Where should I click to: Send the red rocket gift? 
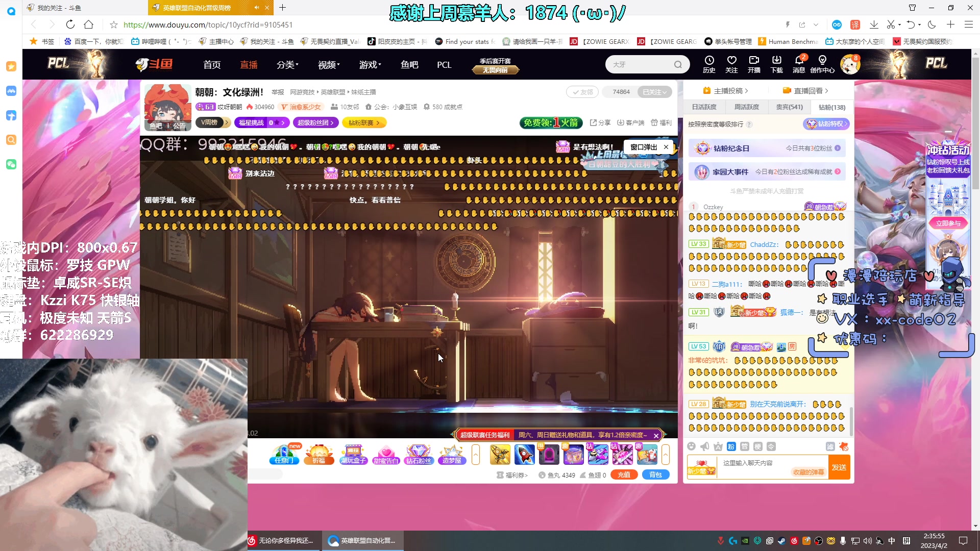[x=524, y=454]
